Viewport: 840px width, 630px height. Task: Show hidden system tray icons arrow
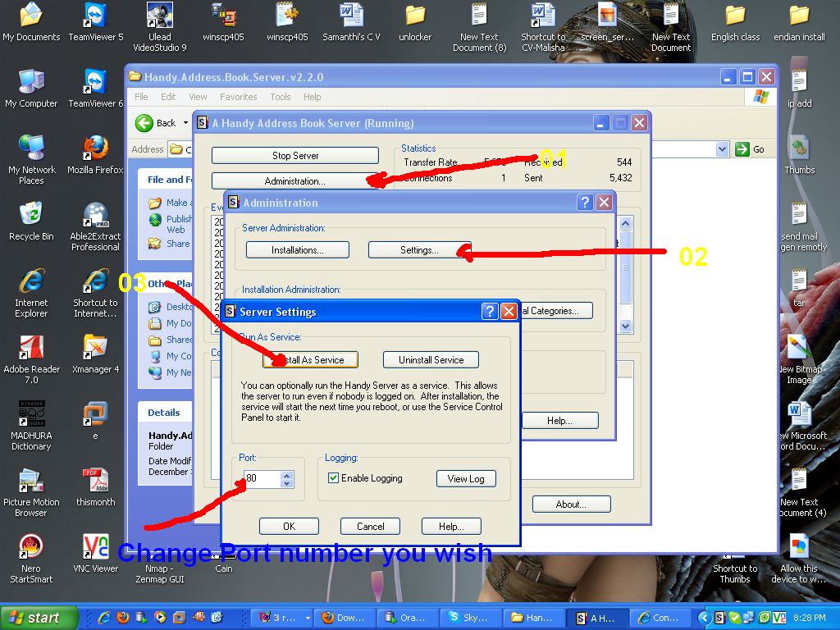point(705,618)
